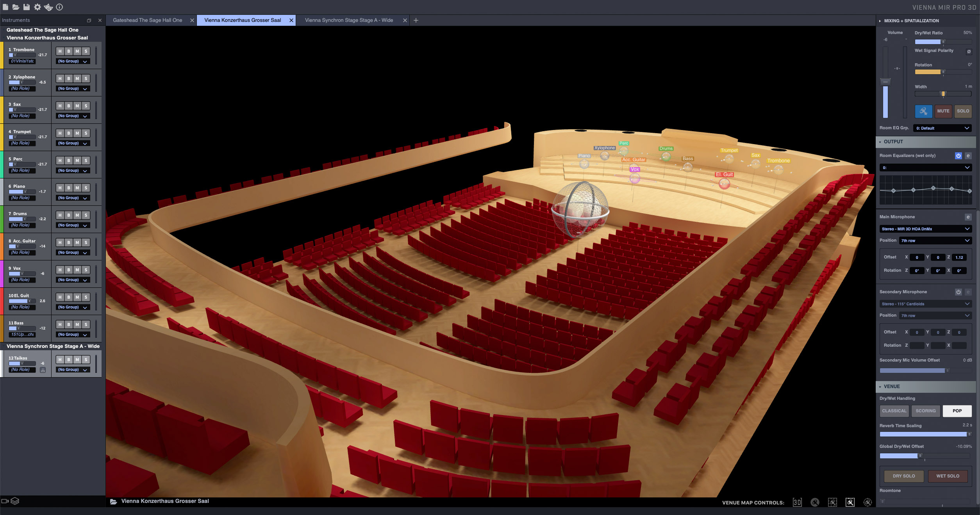Click the DRY SOLO button
This screenshot has width=980, height=515.
pos(904,476)
